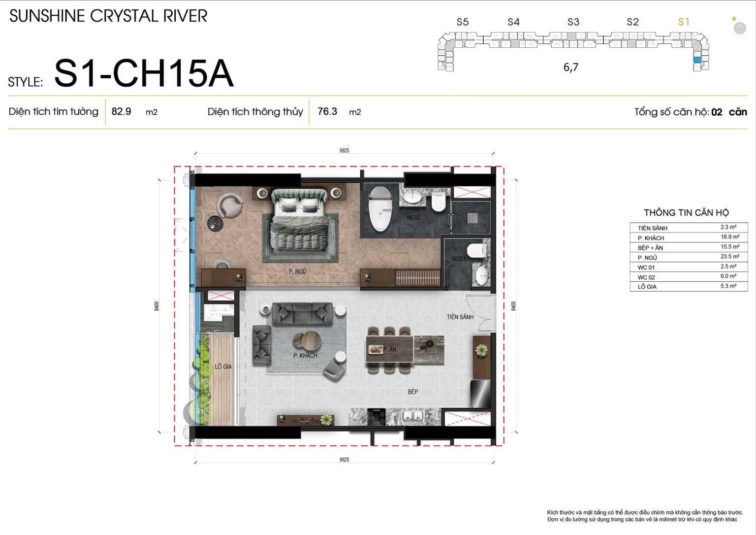This screenshot has width=756, height=535.
Task: Click the building key plan diagram
Action: coord(573,51)
